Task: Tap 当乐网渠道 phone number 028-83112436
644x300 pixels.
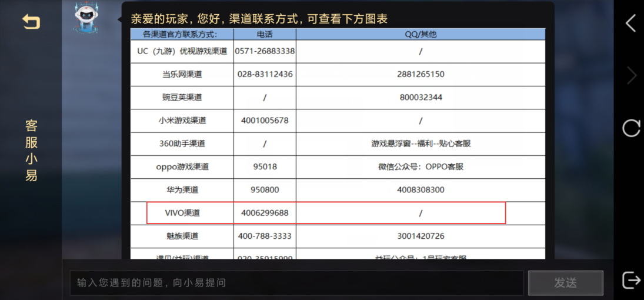Action: pyautogui.click(x=265, y=75)
